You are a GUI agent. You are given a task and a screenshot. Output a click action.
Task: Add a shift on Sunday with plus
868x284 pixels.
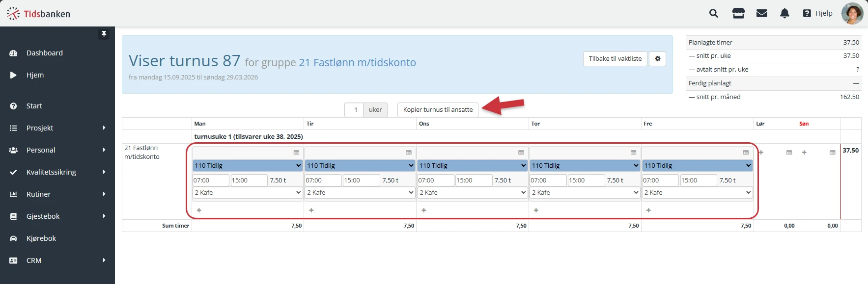click(804, 153)
